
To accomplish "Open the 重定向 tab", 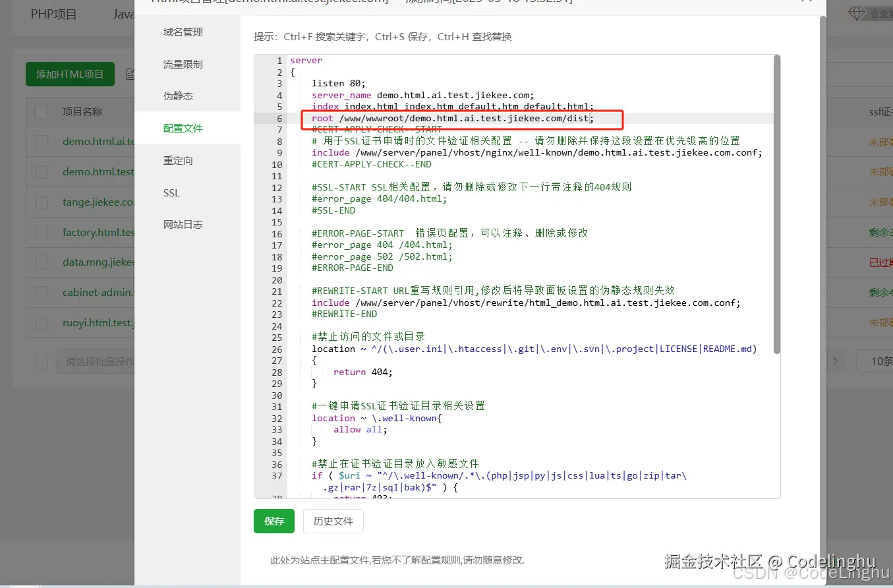I will (x=178, y=161).
